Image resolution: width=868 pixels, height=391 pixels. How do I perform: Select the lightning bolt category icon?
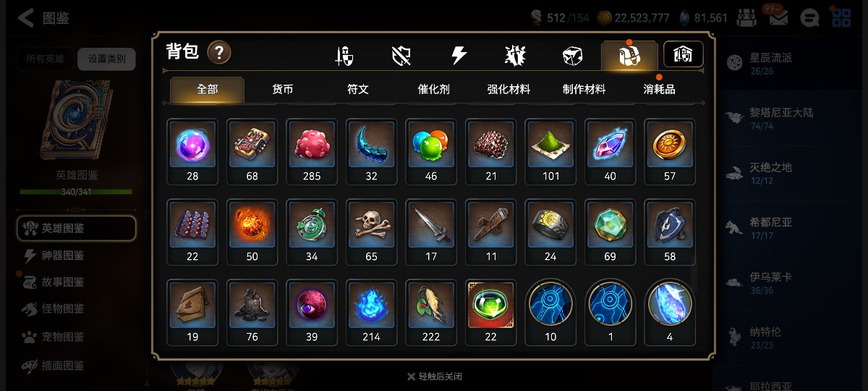pos(459,56)
